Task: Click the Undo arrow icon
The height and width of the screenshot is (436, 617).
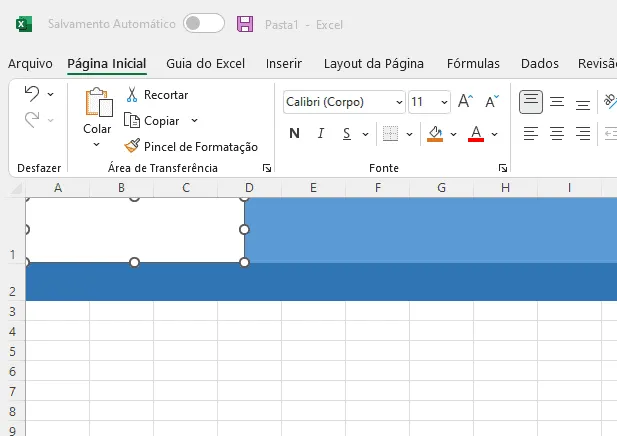Action: click(x=32, y=94)
